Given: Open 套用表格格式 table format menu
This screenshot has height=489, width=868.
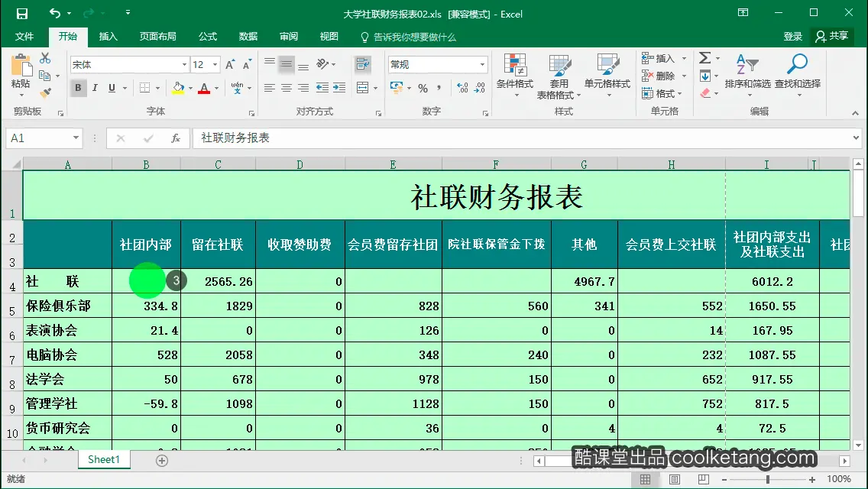Looking at the screenshot, I should [x=559, y=76].
